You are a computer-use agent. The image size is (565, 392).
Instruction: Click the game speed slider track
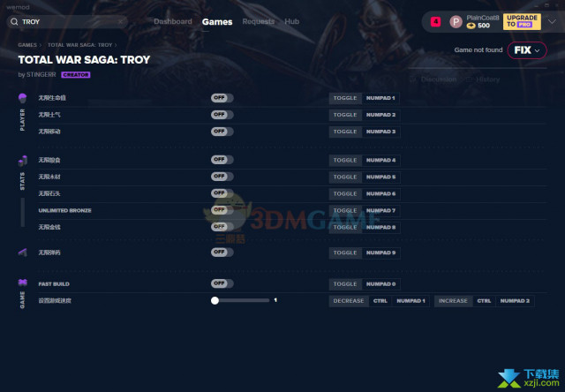(240, 300)
